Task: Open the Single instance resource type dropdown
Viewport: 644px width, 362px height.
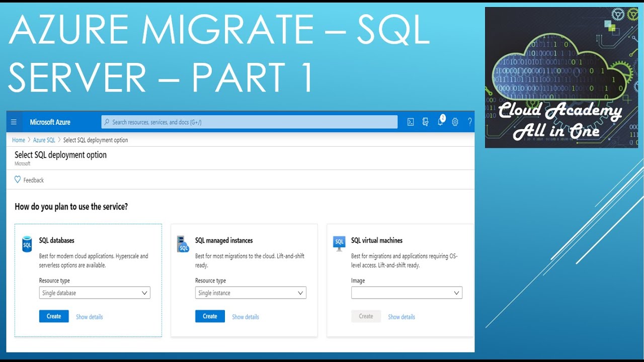Action: point(251,293)
